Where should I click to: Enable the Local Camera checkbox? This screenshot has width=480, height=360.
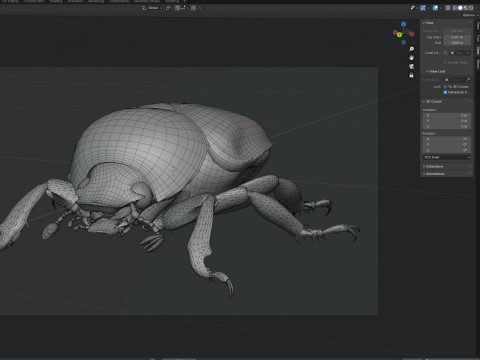point(445,53)
